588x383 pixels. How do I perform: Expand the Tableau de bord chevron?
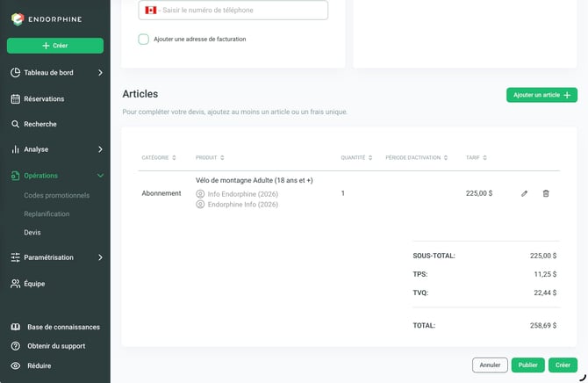(100, 73)
